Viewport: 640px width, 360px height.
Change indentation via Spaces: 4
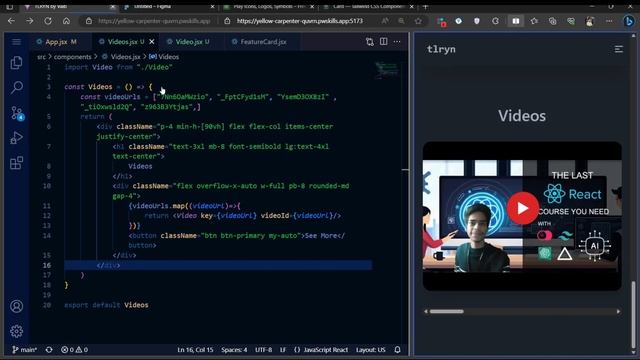tap(234, 350)
